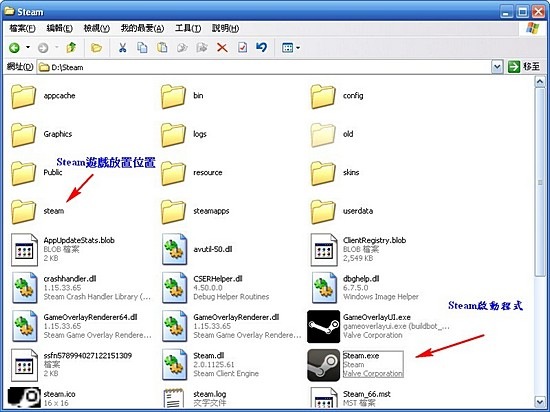Image resolution: width=550 pixels, height=412 pixels.
Task: Select the GameOverlayRenderer.dll file
Action: click(x=232, y=326)
